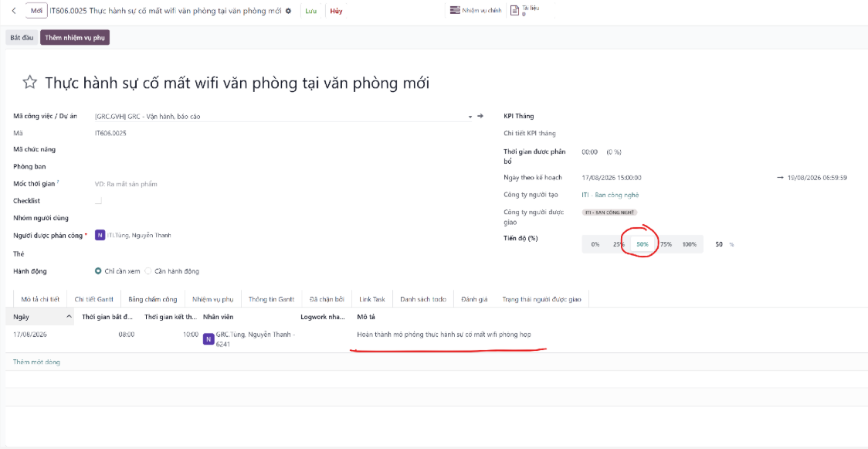Viewport: 868px width, 449px height.
Task: Click the task title field
Action: point(237,83)
